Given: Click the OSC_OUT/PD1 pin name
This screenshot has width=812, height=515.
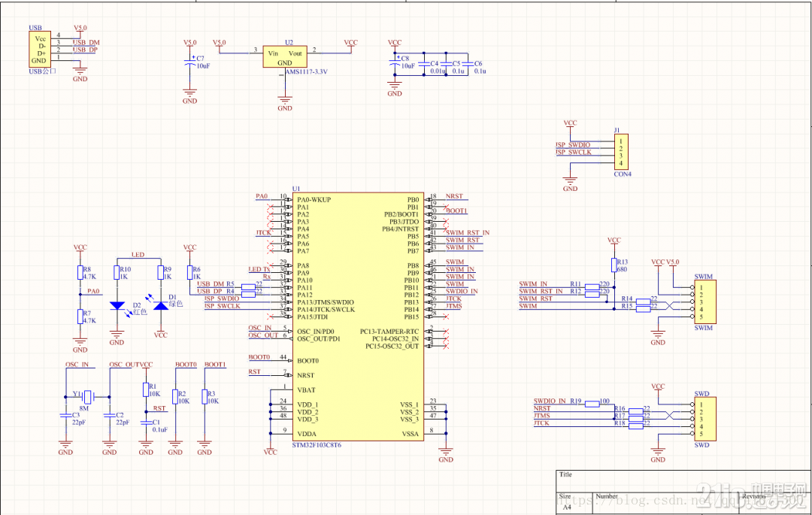Looking at the screenshot, I should 319,338.
